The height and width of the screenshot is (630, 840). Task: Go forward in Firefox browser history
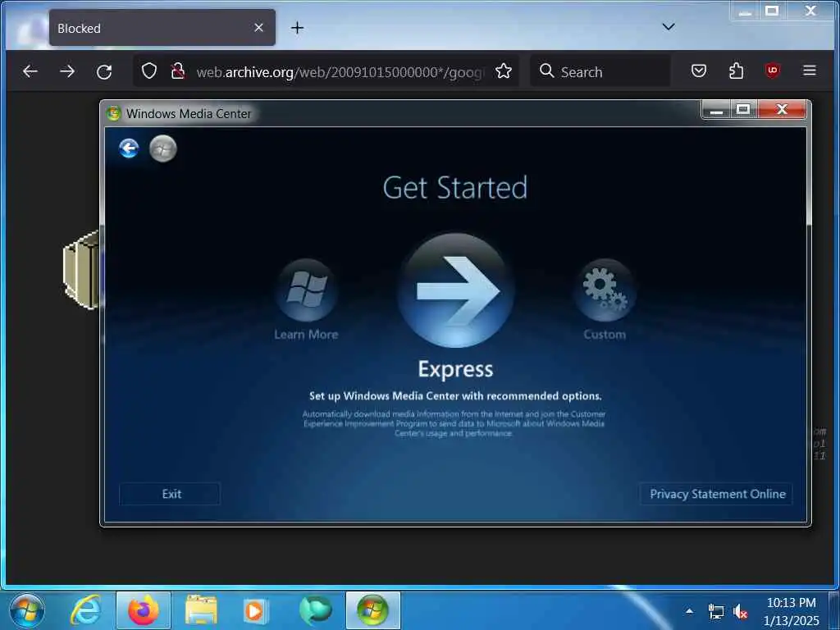pos(67,71)
